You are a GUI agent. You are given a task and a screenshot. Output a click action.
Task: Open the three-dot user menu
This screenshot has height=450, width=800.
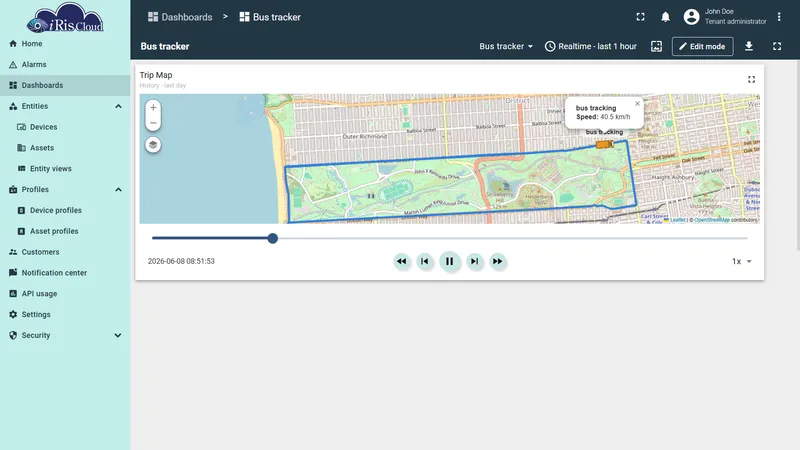coord(779,17)
